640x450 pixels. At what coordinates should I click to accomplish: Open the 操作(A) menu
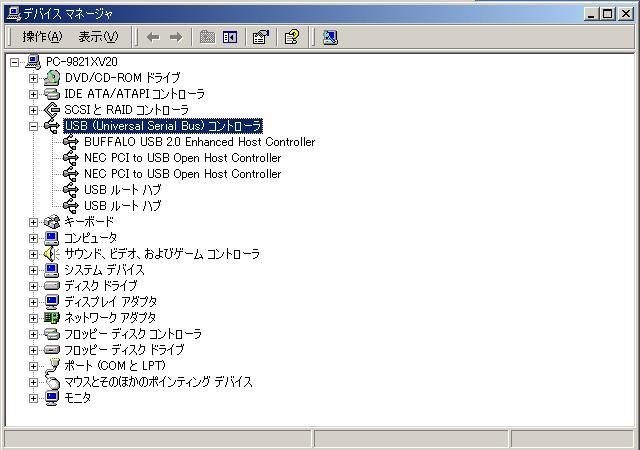(42, 37)
